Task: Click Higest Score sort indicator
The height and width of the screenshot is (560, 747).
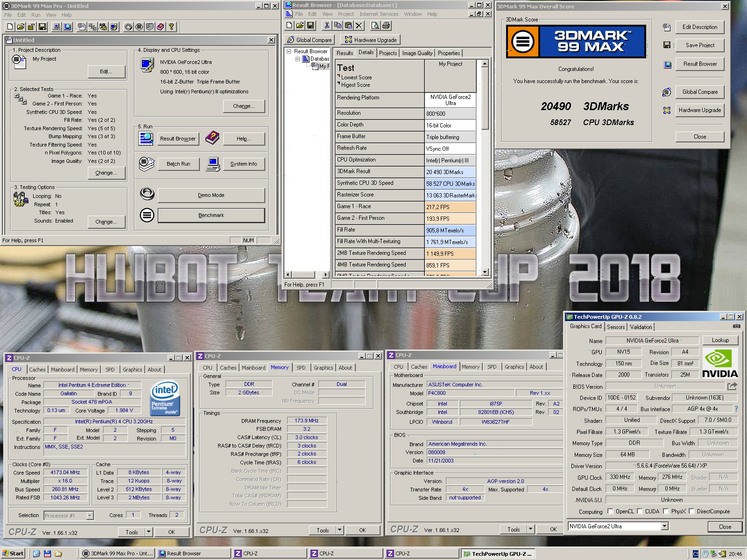Action: [x=338, y=83]
